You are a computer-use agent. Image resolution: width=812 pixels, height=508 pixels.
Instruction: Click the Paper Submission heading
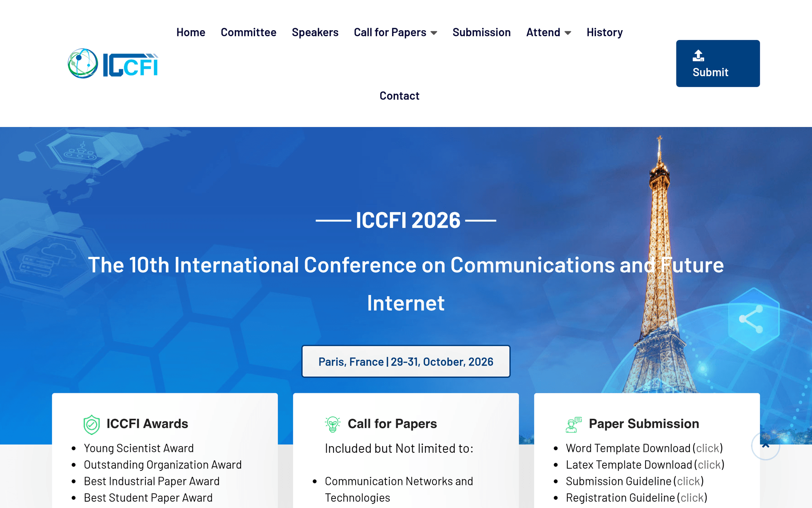(x=644, y=424)
